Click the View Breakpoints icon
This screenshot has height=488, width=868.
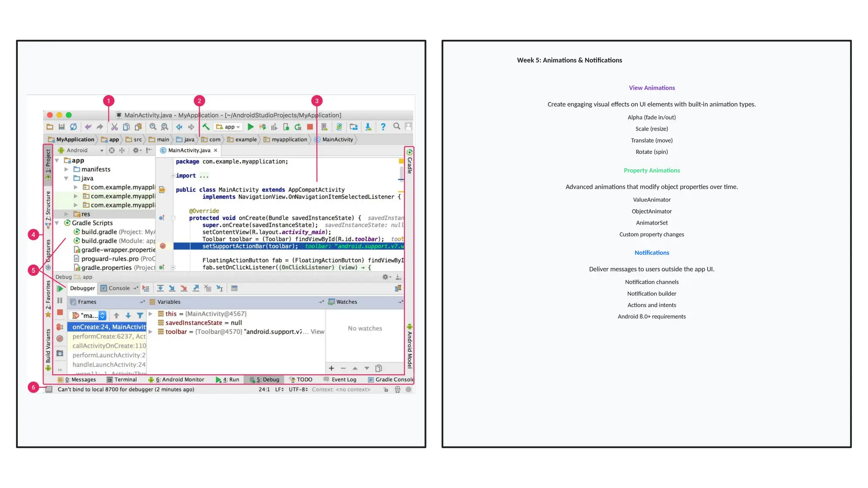[60, 327]
